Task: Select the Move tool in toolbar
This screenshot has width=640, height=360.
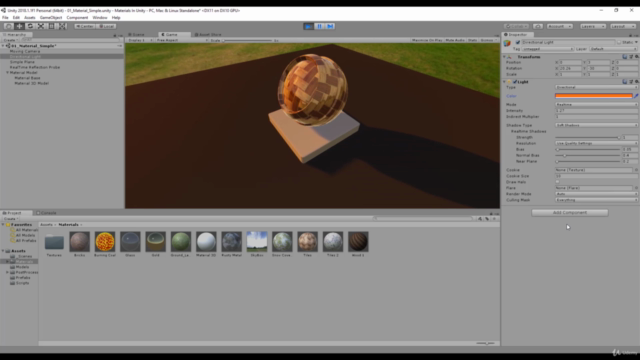Action: coord(19,26)
